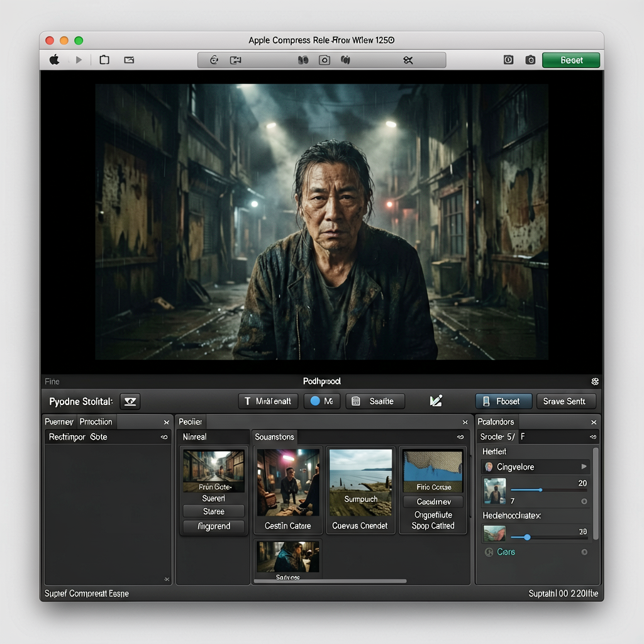Click the Ssalite button
The width and height of the screenshot is (644, 644).
(x=375, y=401)
